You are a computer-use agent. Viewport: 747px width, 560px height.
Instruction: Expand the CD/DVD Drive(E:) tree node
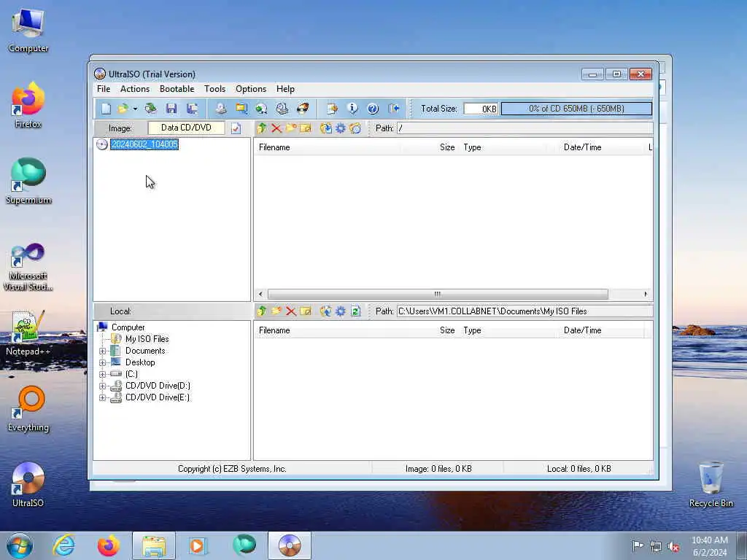point(102,397)
